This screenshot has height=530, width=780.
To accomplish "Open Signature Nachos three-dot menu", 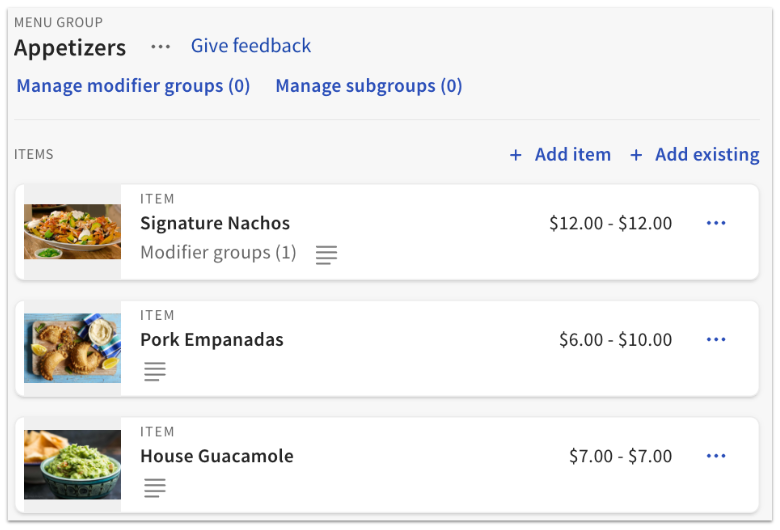I will (x=716, y=223).
